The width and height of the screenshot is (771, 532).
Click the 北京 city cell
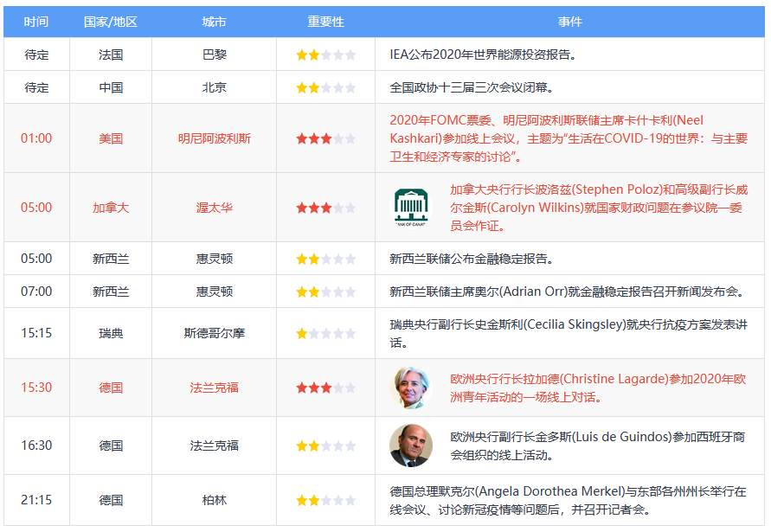tap(214, 87)
